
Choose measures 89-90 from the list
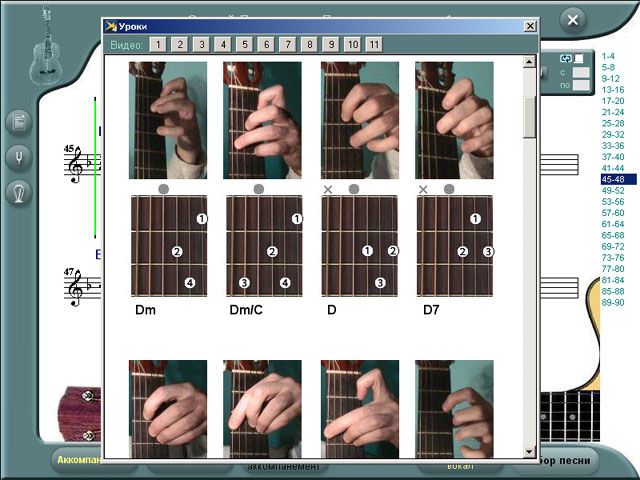612,302
